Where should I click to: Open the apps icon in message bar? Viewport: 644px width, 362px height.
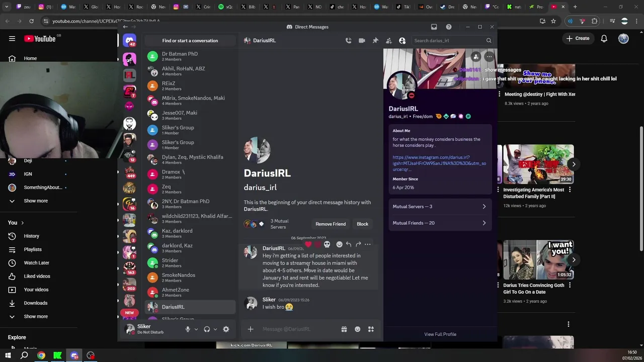[x=371, y=329]
